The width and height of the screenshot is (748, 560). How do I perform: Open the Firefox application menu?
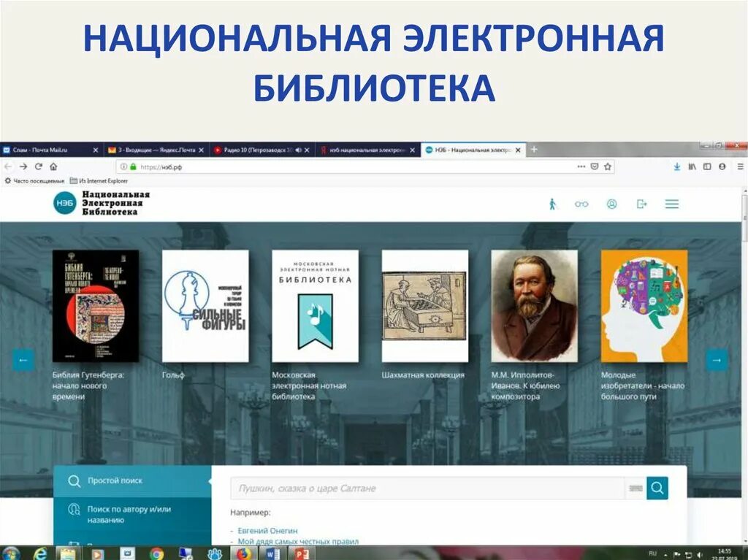click(x=741, y=166)
